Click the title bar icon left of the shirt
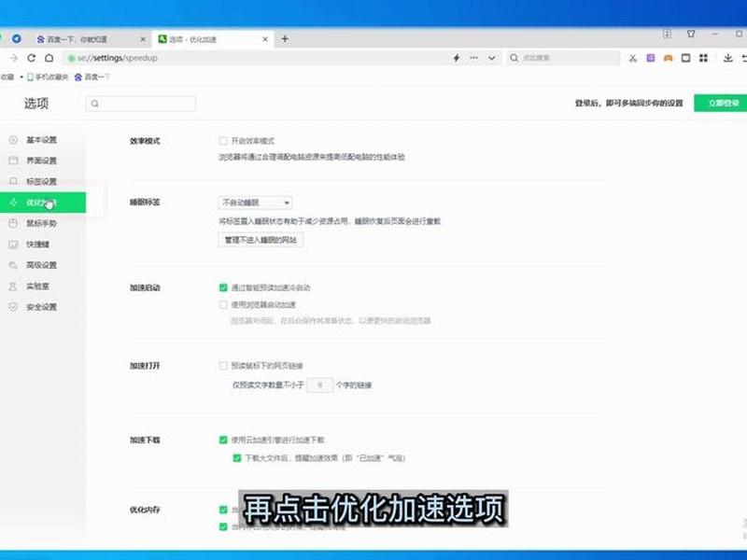The image size is (747, 560). click(x=667, y=34)
